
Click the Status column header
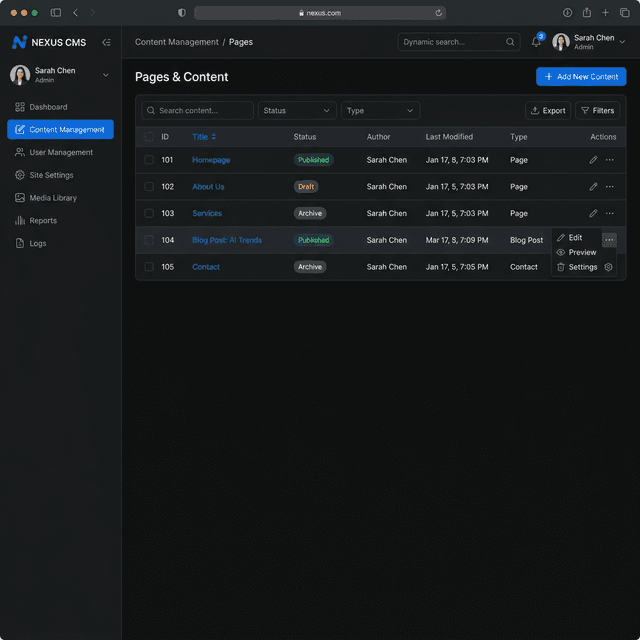tap(304, 137)
